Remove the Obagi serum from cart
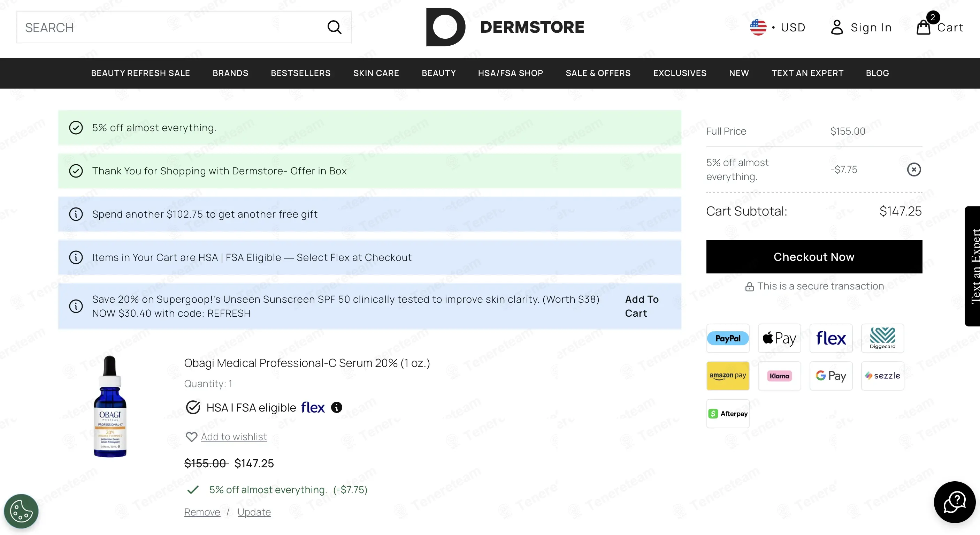 [x=202, y=512]
